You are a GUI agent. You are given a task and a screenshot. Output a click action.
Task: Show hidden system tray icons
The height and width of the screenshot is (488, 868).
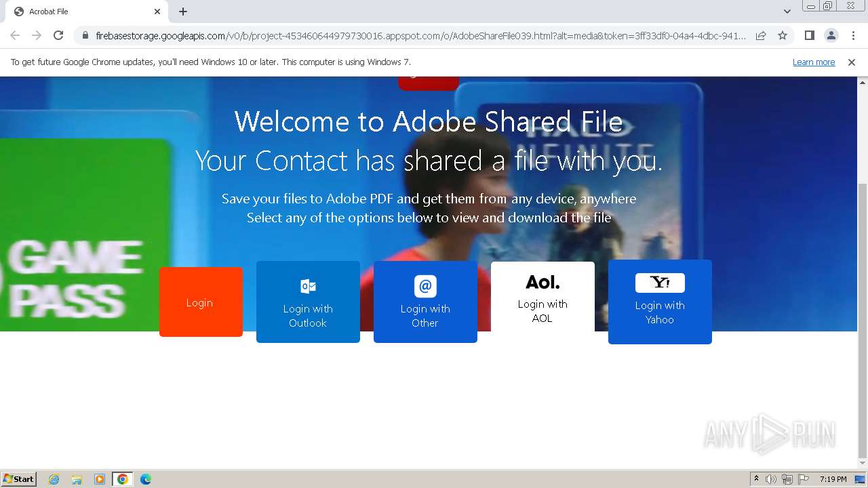pyautogui.click(x=757, y=479)
